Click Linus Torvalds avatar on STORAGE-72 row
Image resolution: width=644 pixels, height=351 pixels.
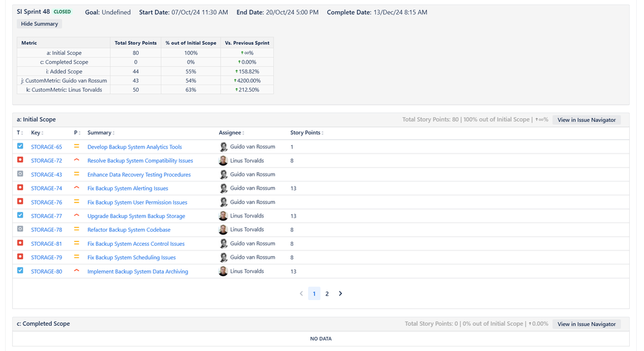(x=223, y=161)
